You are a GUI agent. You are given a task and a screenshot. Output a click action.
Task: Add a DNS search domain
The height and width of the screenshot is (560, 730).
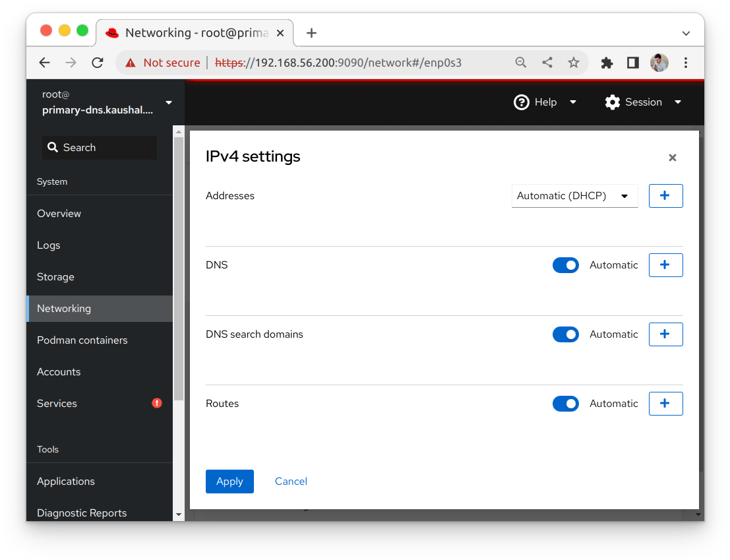665,334
